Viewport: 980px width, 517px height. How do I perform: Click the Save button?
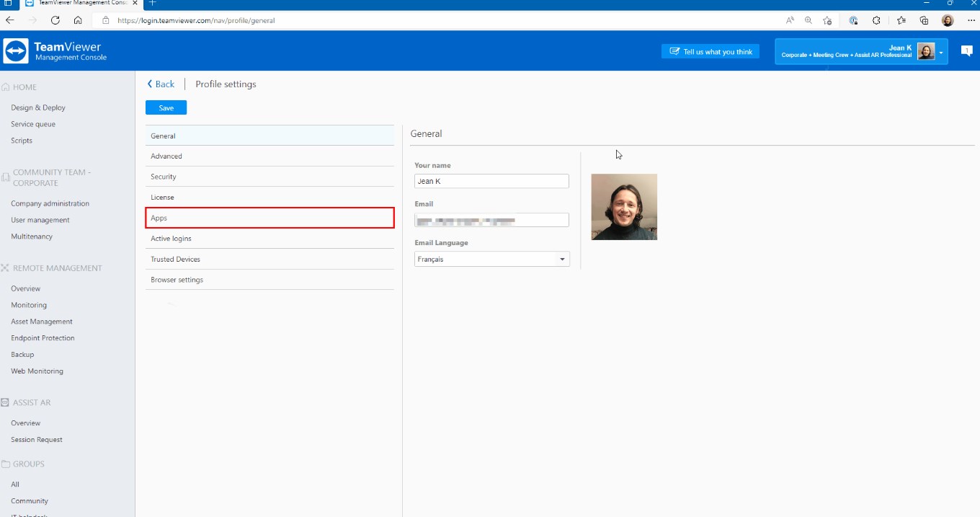(166, 107)
